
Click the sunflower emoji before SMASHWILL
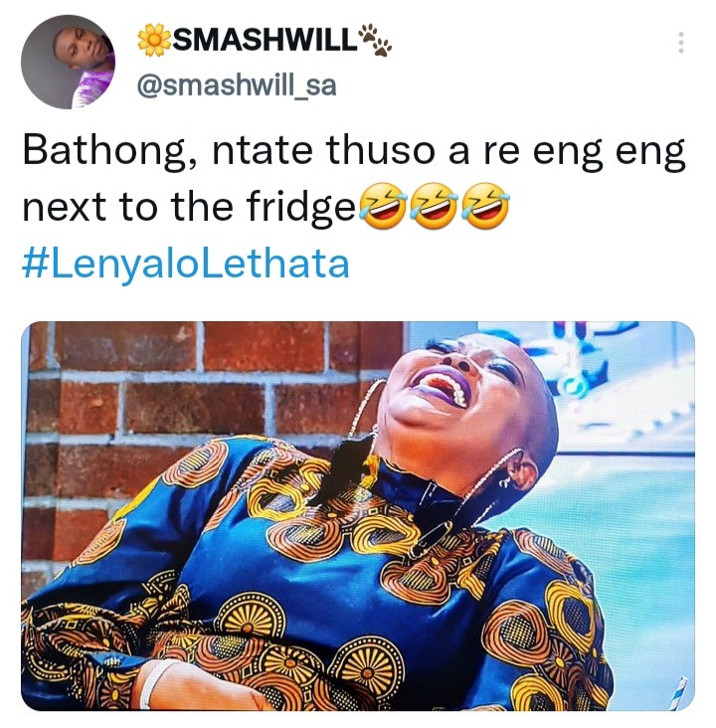tap(154, 40)
